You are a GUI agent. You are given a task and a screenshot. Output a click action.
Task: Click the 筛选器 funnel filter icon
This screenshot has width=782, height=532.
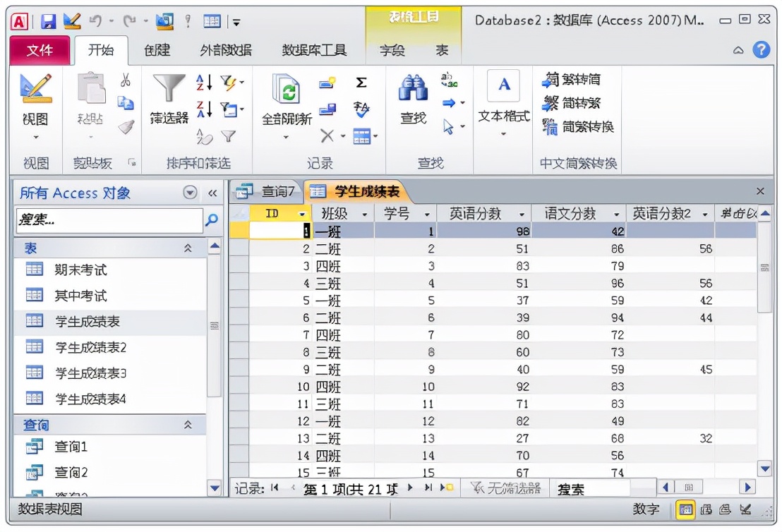click(169, 88)
